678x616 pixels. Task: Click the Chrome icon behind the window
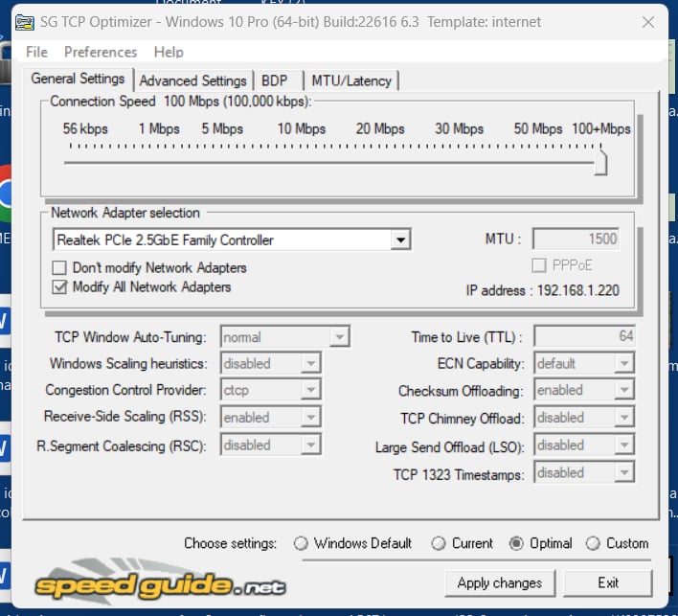[6, 193]
